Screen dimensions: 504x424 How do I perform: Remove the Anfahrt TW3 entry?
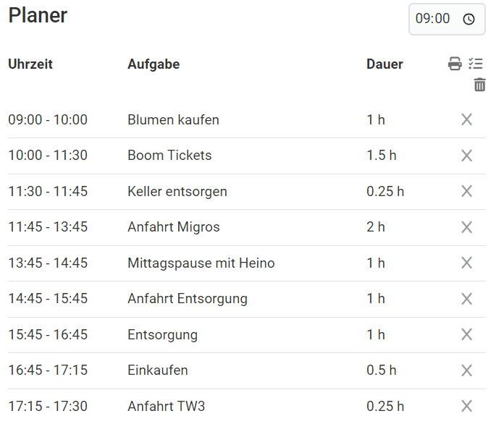(x=467, y=406)
